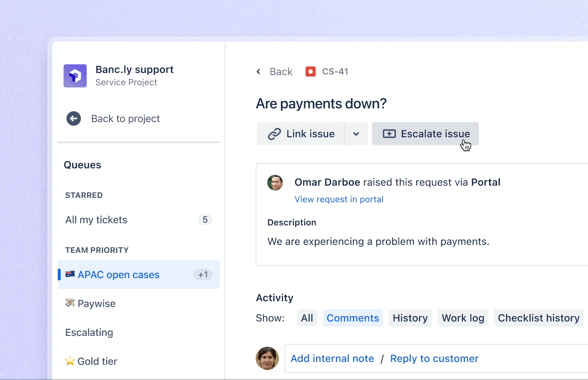Click the Banc.ly support project logo icon
The image size is (588, 380).
click(75, 75)
